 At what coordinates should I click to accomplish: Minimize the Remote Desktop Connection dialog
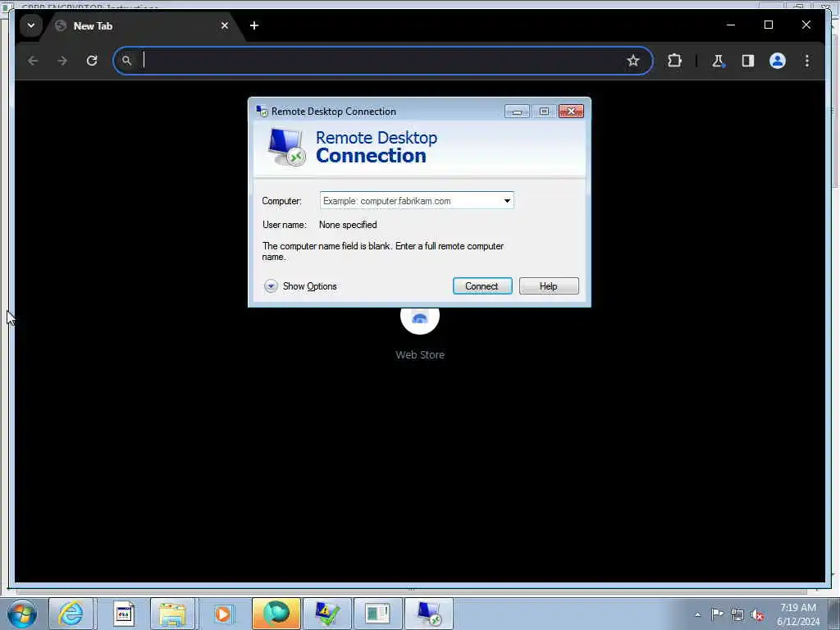tap(517, 112)
